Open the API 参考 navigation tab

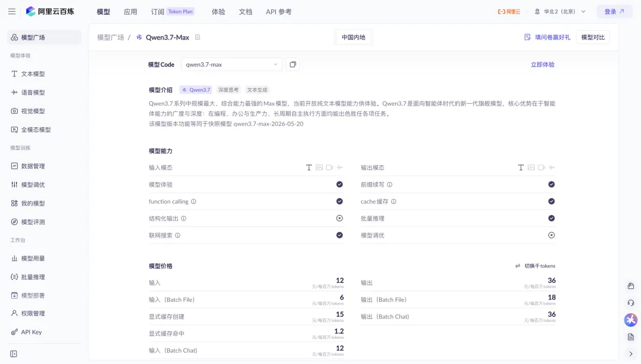(279, 12)
